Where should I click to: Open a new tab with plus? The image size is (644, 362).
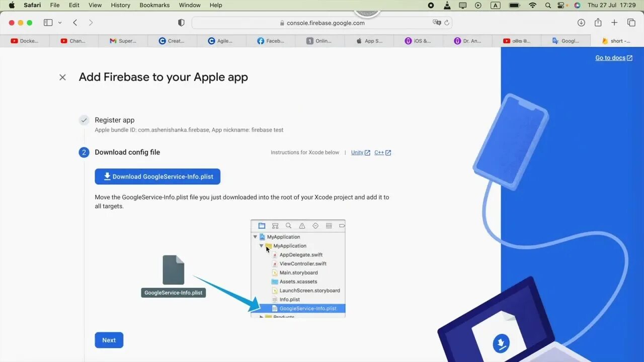[614, 23]
